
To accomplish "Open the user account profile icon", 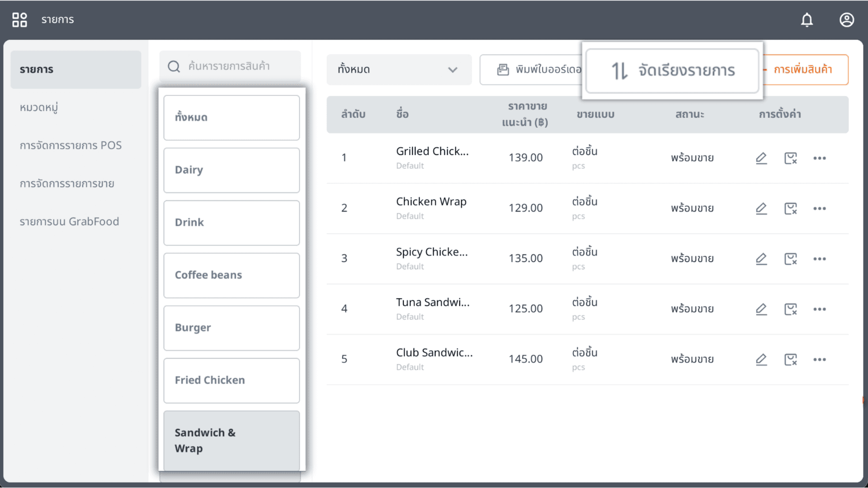I will pyautogui.click(x=847, y=20).
